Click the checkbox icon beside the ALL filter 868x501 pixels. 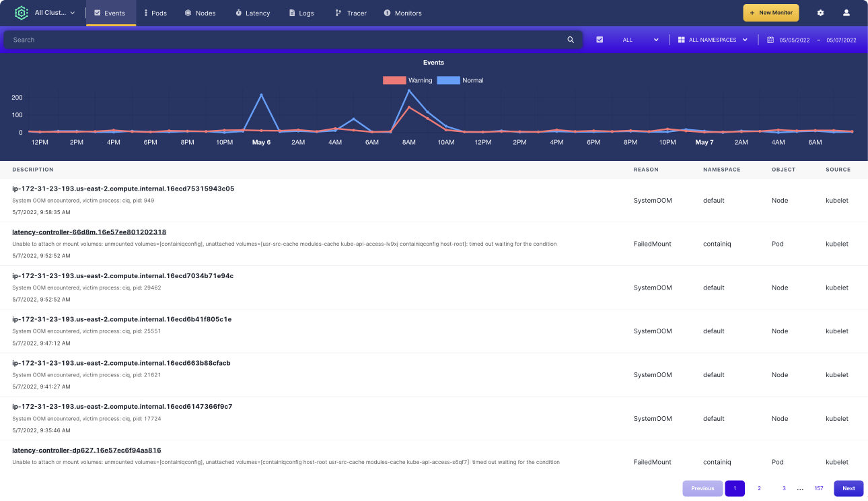point(600,40)
